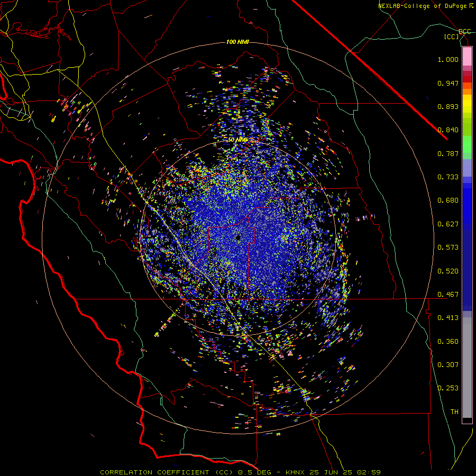Viewport: 476px width, 476px height.
Task: Click the CORRELATION COEFFICIENT title in the caption
Action: pos(154,472)
